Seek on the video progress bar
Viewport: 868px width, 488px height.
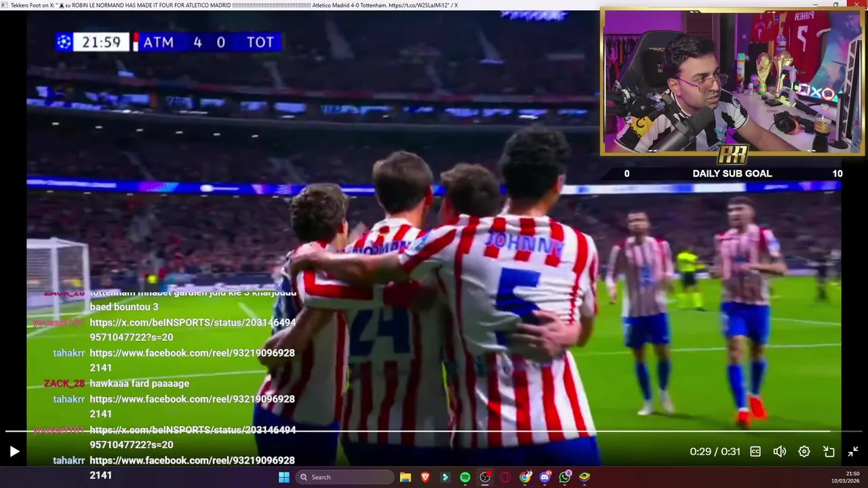pos(434,431)
